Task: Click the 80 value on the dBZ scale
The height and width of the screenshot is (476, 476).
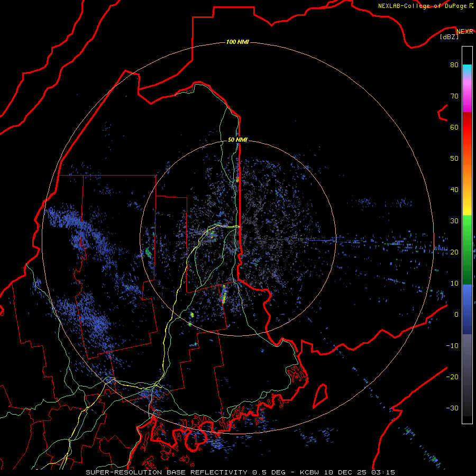Action: [454, 65]
